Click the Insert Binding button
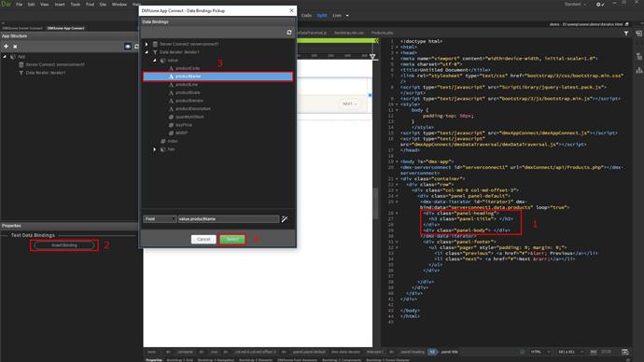Viewport: 644px width, 362px height. (x=64, y=245)
